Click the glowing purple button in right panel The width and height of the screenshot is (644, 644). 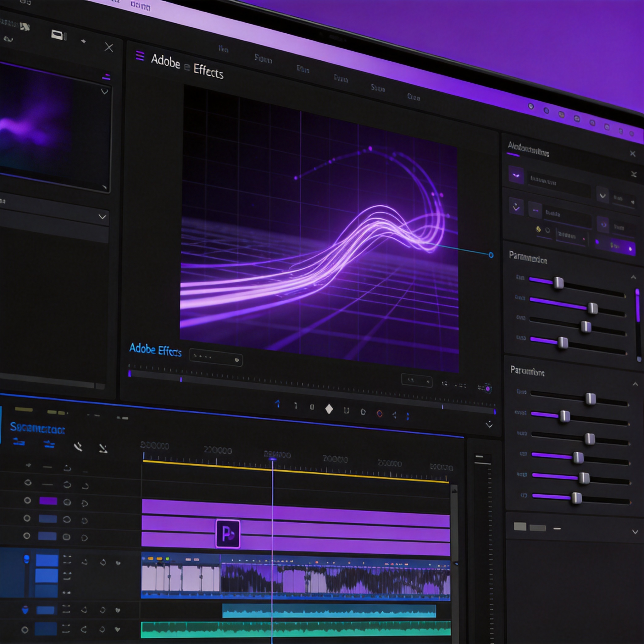(615, 247)
